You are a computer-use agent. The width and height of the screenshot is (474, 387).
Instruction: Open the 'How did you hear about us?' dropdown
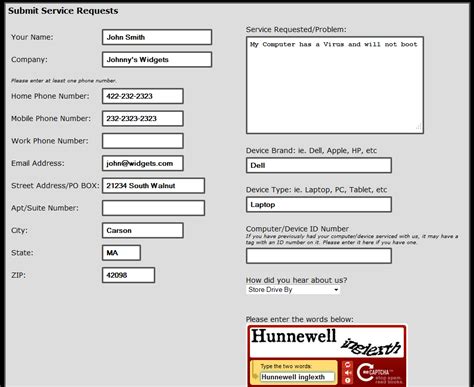click(x=293, y=290)
